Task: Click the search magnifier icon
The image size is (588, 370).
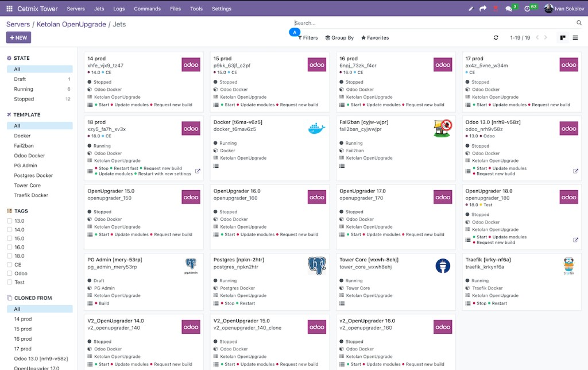Action: click(579, 23)
